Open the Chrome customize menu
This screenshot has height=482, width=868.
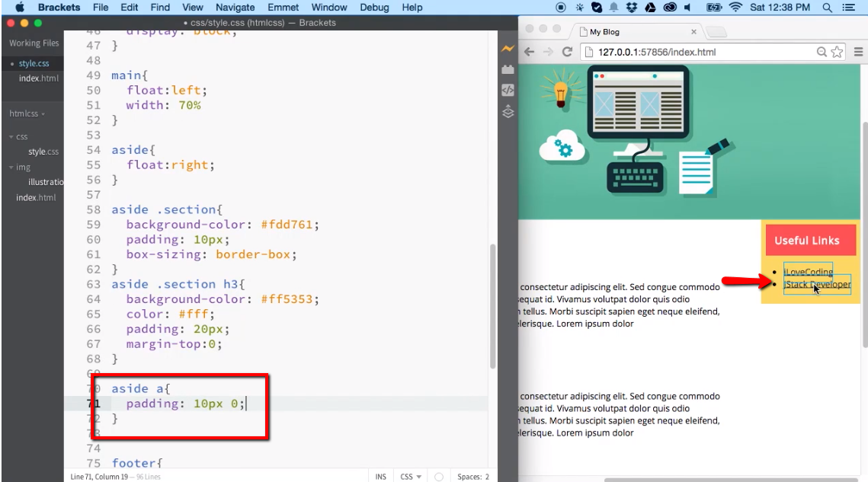860,52
